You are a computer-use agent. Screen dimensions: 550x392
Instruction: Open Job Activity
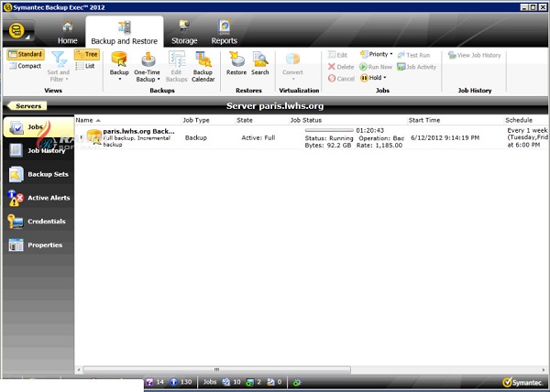417,67
